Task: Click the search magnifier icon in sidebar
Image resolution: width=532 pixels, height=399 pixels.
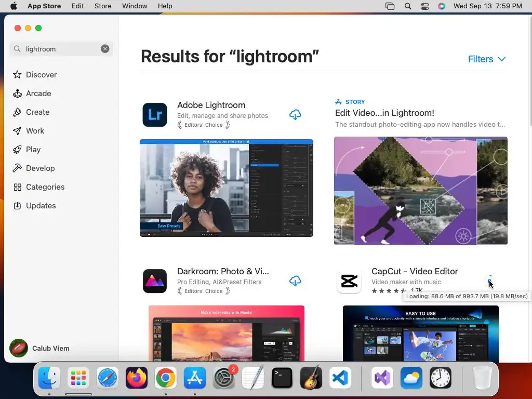Action: coord(17,49)
